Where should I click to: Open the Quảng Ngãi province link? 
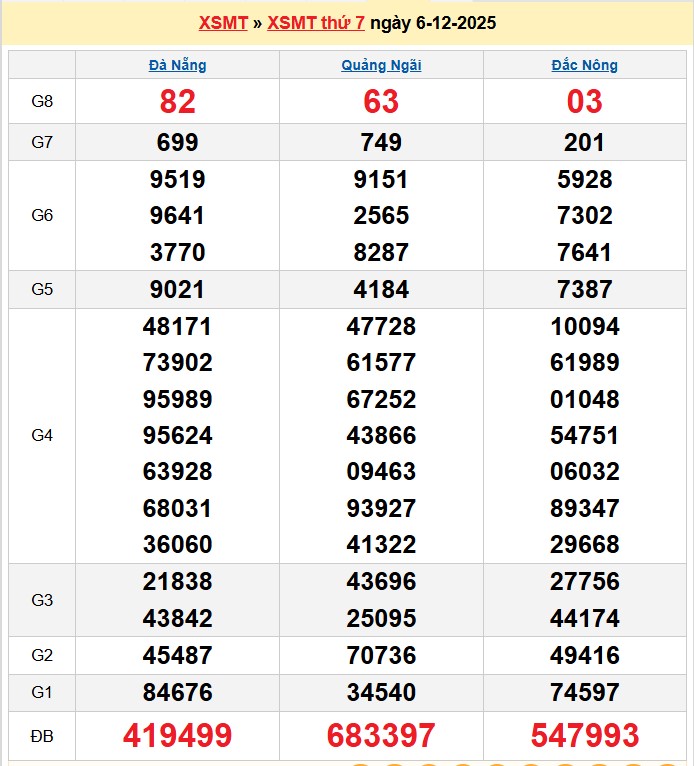click(x=381, y=65)
